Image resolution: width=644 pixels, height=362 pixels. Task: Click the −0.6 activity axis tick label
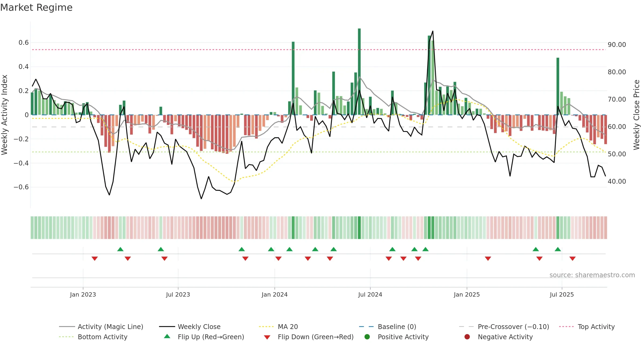(x=21, y=187)
